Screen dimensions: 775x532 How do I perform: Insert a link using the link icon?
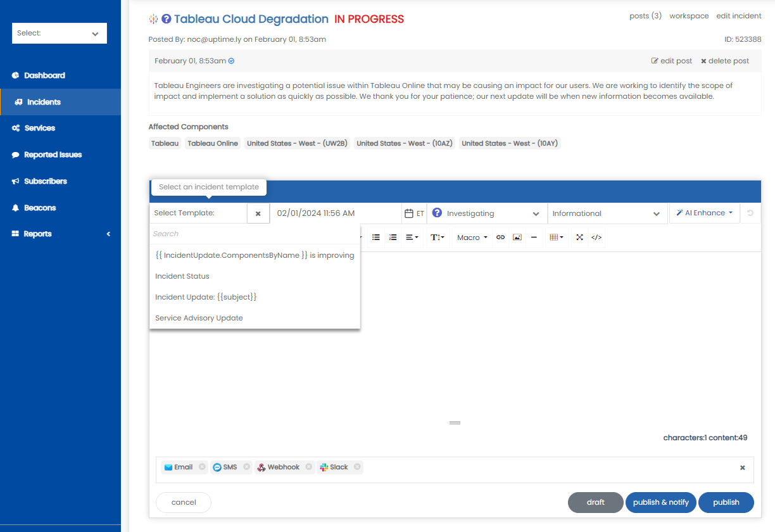pyautogui.click(x=500, y=237)
